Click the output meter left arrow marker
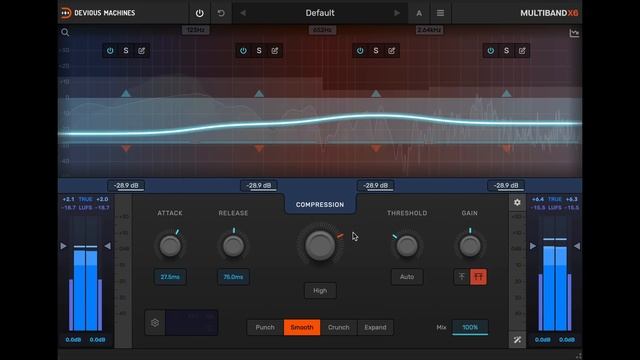The width and height of the screenshot is (640, 360). [x=533, y=246]
